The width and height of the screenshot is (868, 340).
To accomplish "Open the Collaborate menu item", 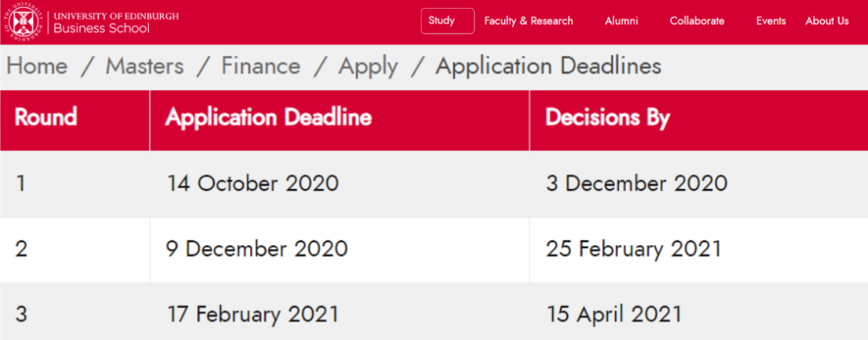I will point(697,21).
